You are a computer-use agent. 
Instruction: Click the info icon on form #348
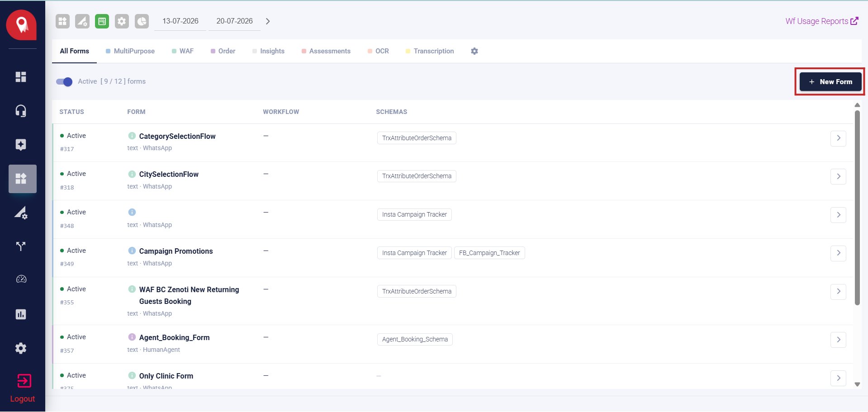(x=132, y=212)
